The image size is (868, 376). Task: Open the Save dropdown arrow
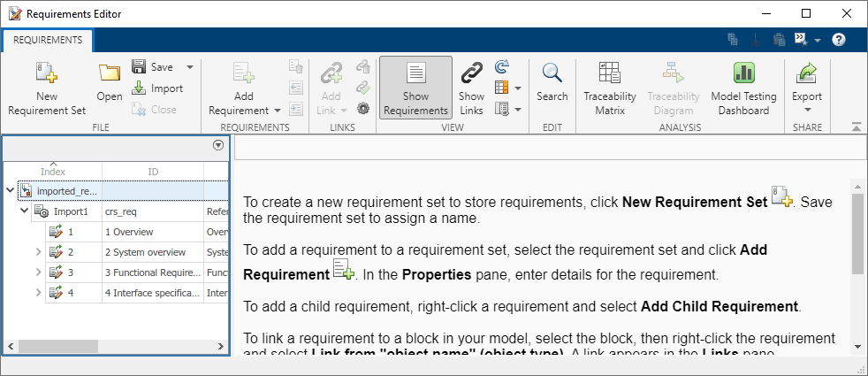click(x=189, y=67)
